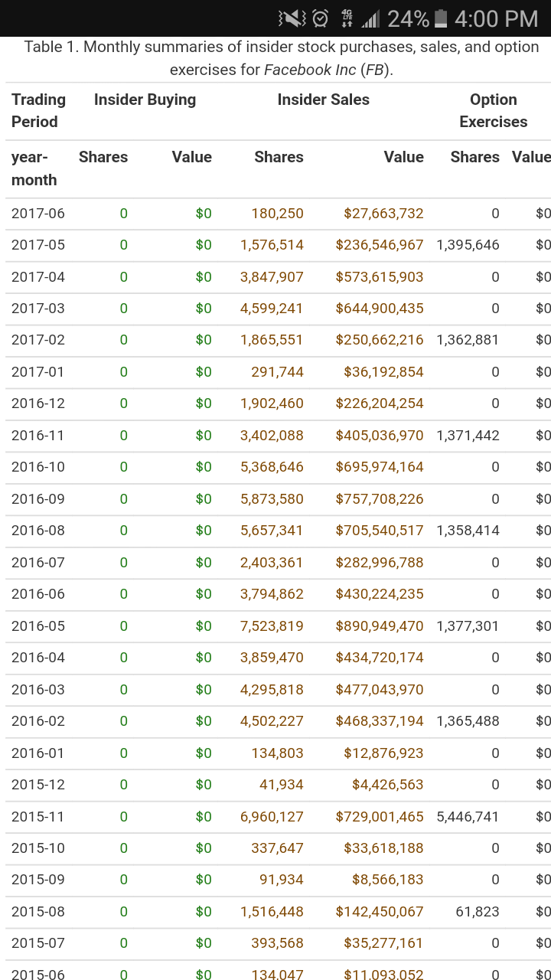The height and width of the screenshot is (980, 551).
Task: Select the 2015-09 row label
Action: point(38,880)
